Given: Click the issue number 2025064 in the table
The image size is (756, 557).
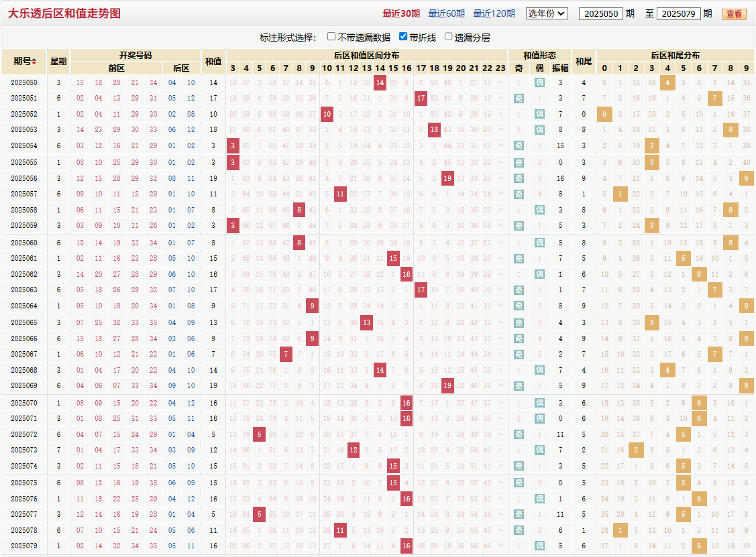Looking at the screenshot, I should [x=24, y=306].
